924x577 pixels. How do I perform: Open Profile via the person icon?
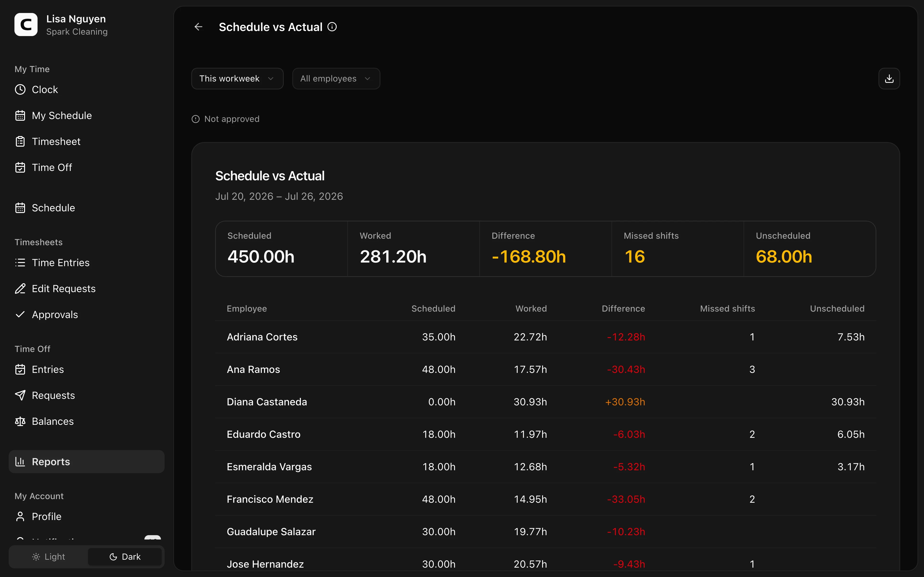[20, 516]
